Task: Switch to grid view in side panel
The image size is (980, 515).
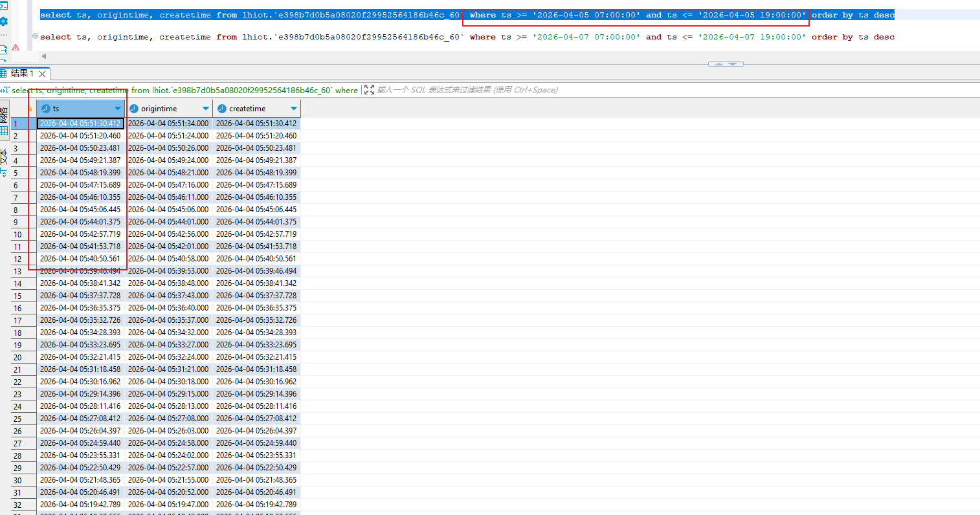Action: (x=5, y=130)
